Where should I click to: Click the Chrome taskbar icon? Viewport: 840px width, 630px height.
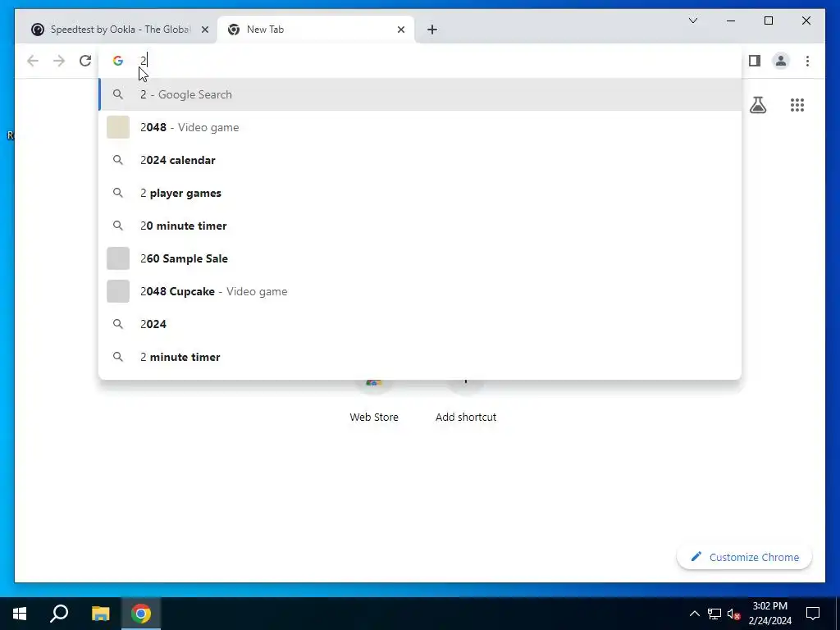tap(141, 614)
